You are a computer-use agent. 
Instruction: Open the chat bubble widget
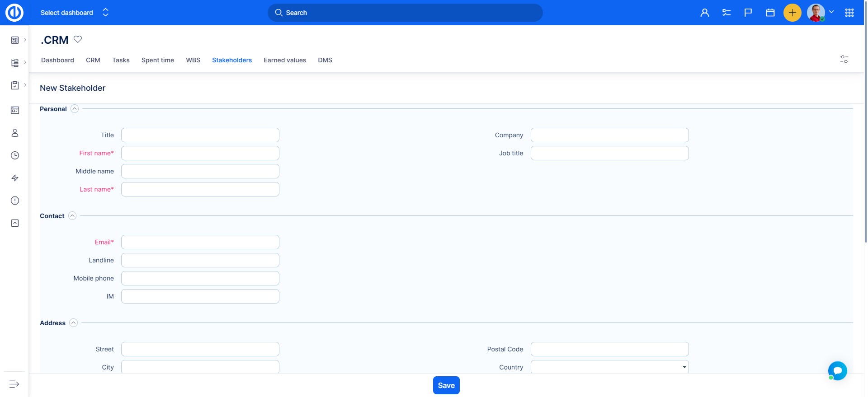coord(837,371)
